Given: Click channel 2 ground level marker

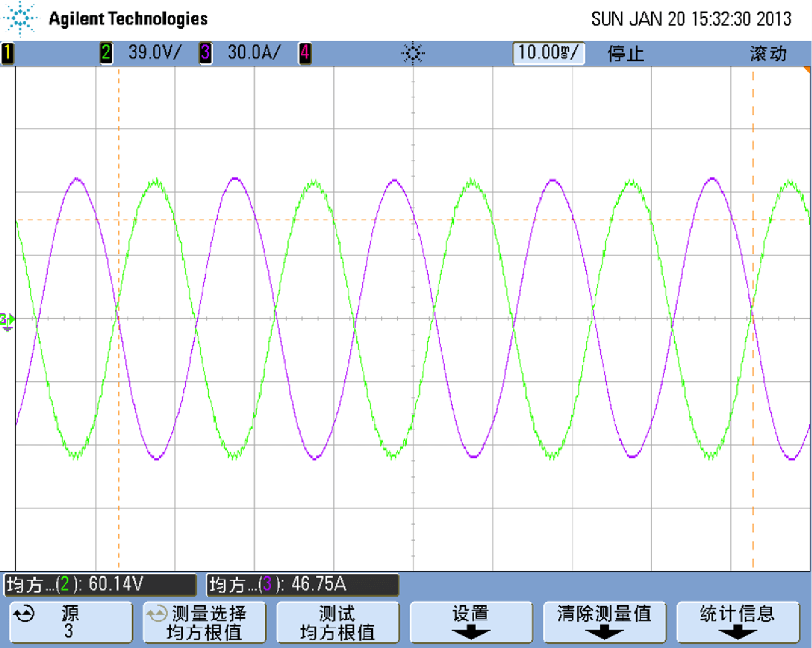Looking at the screenshot, I should [x=7, y=320].
